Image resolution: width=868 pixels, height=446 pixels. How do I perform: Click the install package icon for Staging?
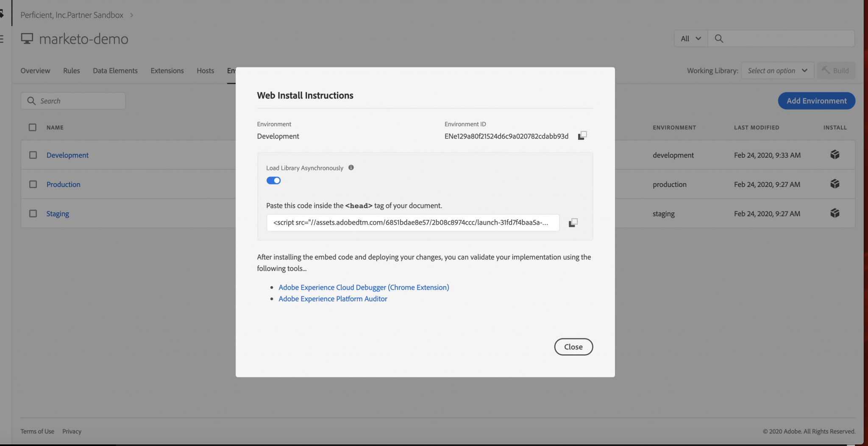pos(835,213)
